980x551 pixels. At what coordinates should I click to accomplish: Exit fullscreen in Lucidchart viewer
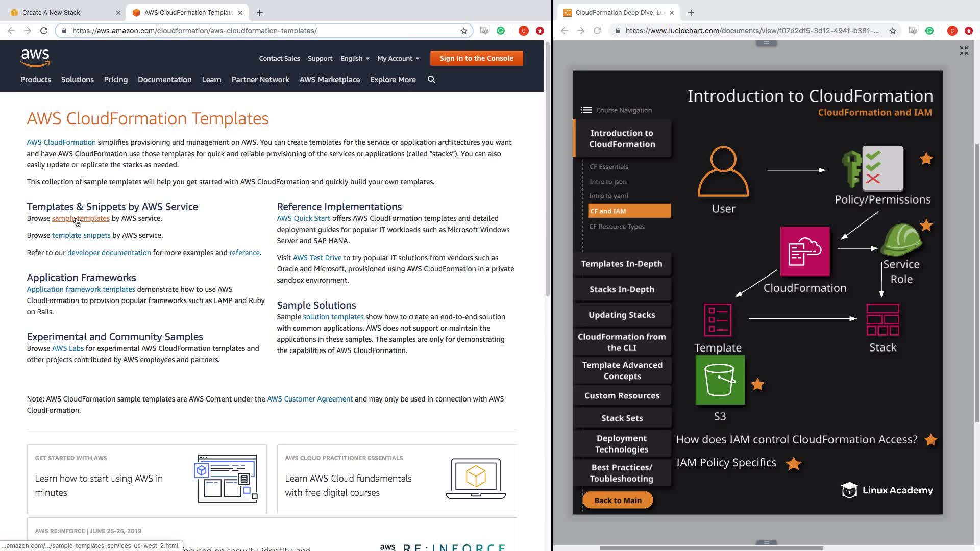tap(964, 51)
